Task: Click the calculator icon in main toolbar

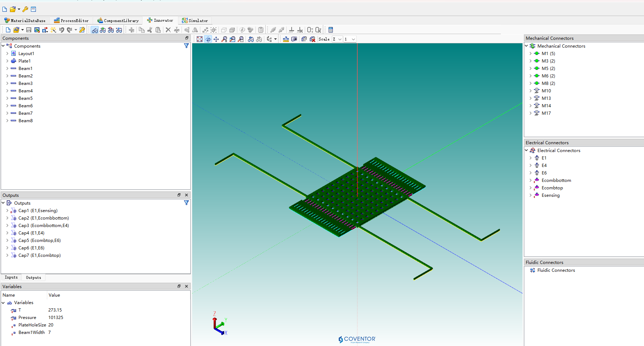Action: tap(331, 30)
